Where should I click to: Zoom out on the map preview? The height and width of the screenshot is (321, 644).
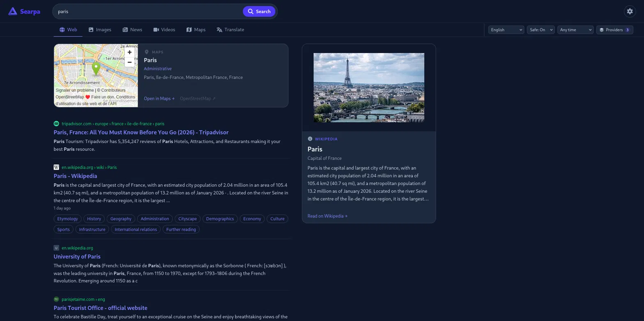[x=129, y=62]
